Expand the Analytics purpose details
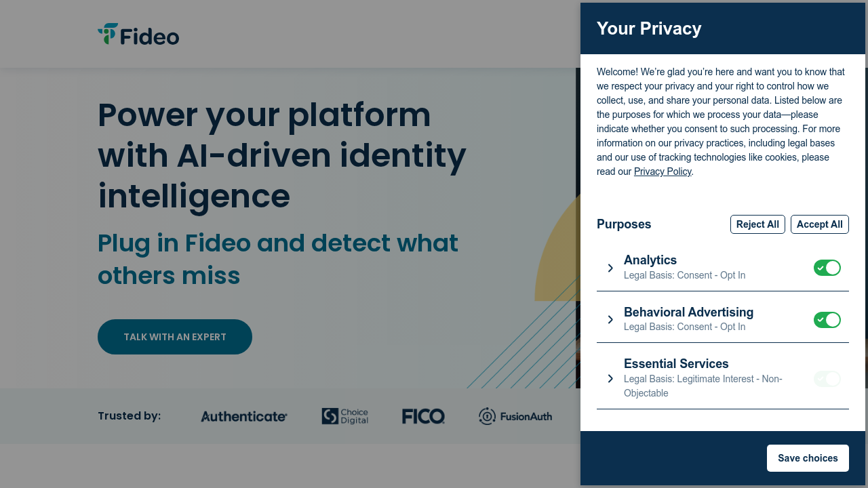 pyautogui.click(x=610, y=268)
